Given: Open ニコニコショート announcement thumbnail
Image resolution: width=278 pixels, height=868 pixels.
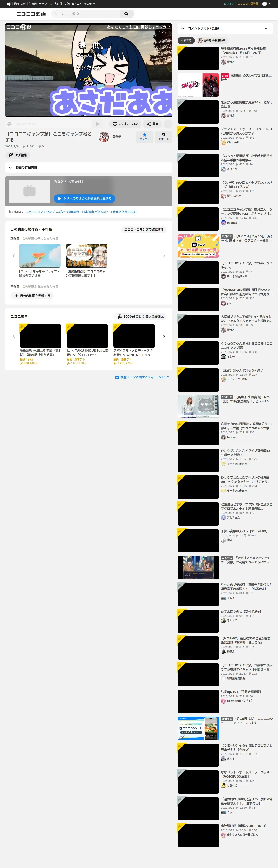Looking at the screenshot, I should pyautogui.click(x=198, y=729).
